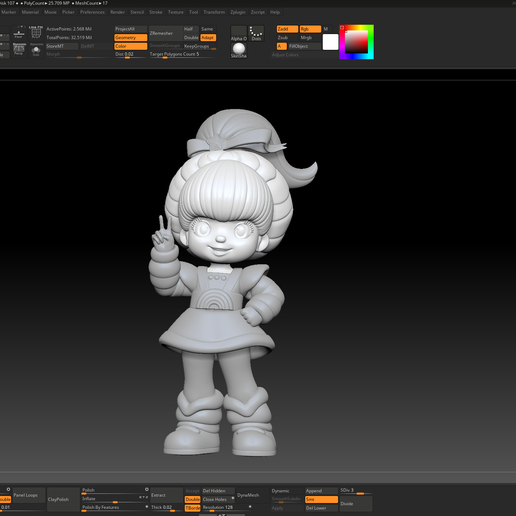Pick a color in the color picker square
Screen dimensions: 516x516
point(356,42)
